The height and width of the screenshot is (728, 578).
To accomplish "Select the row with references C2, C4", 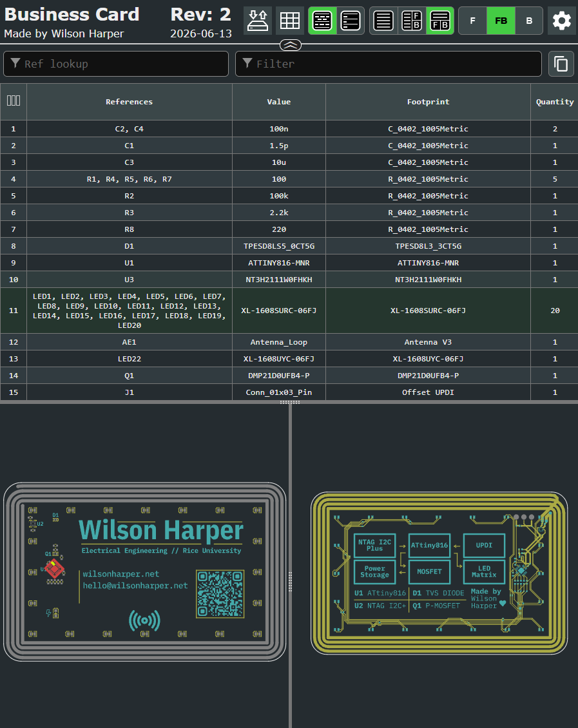I will tap(289, 129).
